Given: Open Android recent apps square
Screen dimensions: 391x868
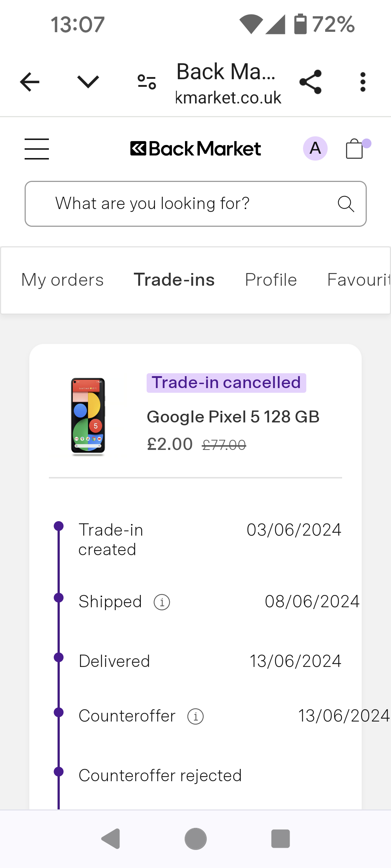Looking at the screenshot, I should click(x=281, y=839).
